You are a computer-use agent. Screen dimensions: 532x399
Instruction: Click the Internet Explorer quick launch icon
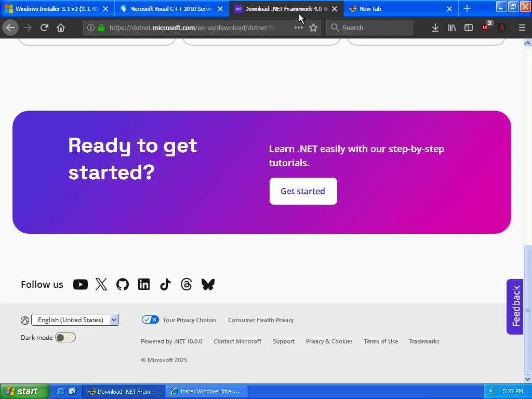pos(61,391)
